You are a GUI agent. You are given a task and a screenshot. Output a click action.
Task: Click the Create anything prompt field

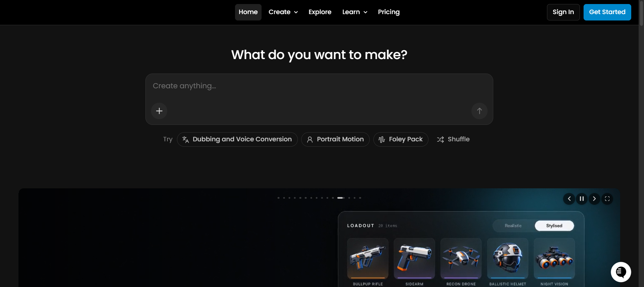click(319, 86)
